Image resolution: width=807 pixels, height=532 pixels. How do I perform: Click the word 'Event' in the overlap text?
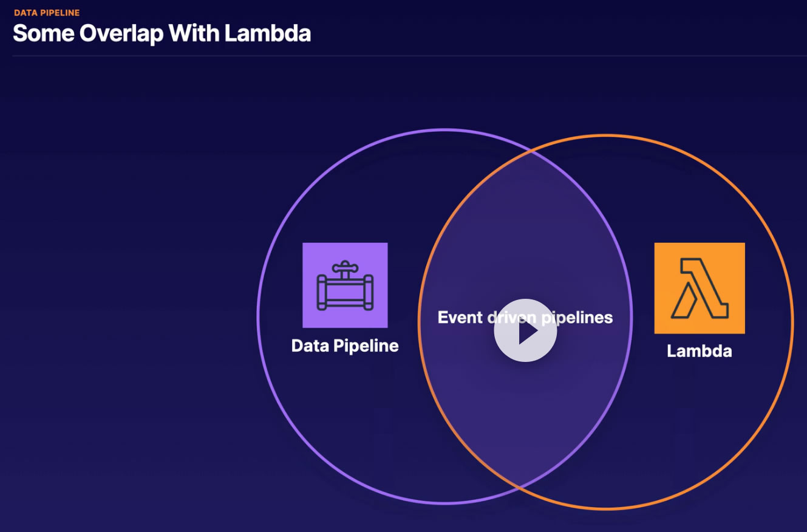click(x=460, y=317)
